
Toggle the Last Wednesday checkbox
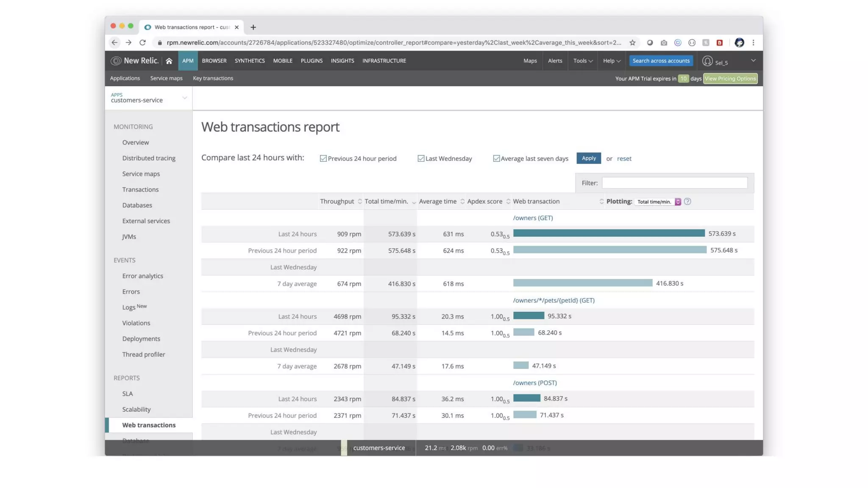tap(421, 158)
